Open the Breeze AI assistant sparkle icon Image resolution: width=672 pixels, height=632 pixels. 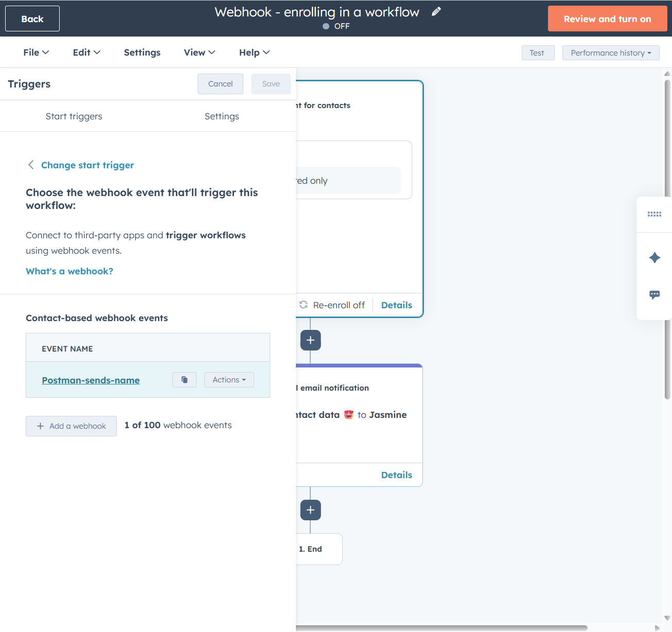[x=654, y=258]
